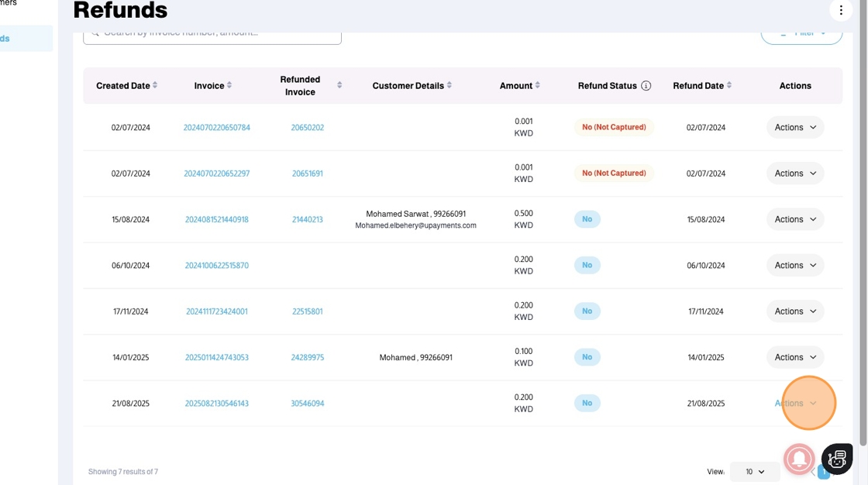Click the notification bell icon
868x485 pixels.
point(799,459)
